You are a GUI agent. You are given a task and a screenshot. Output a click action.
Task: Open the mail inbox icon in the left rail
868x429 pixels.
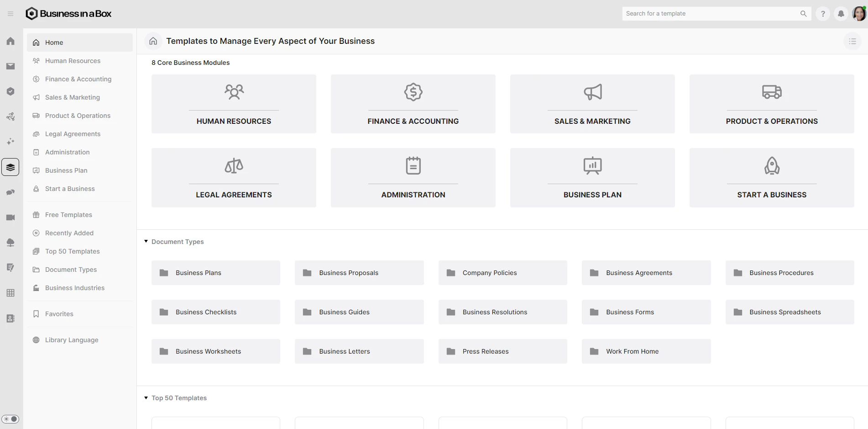[10, 66]
